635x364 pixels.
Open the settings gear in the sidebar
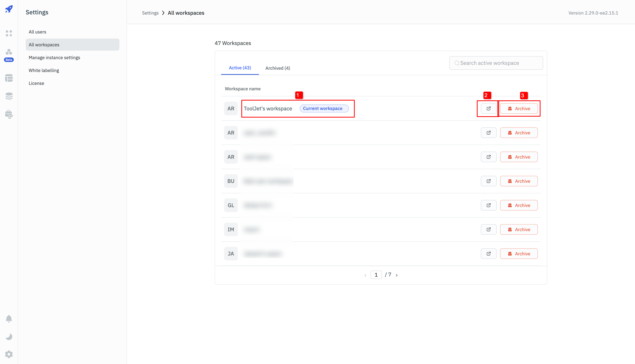tap(9, 354)
